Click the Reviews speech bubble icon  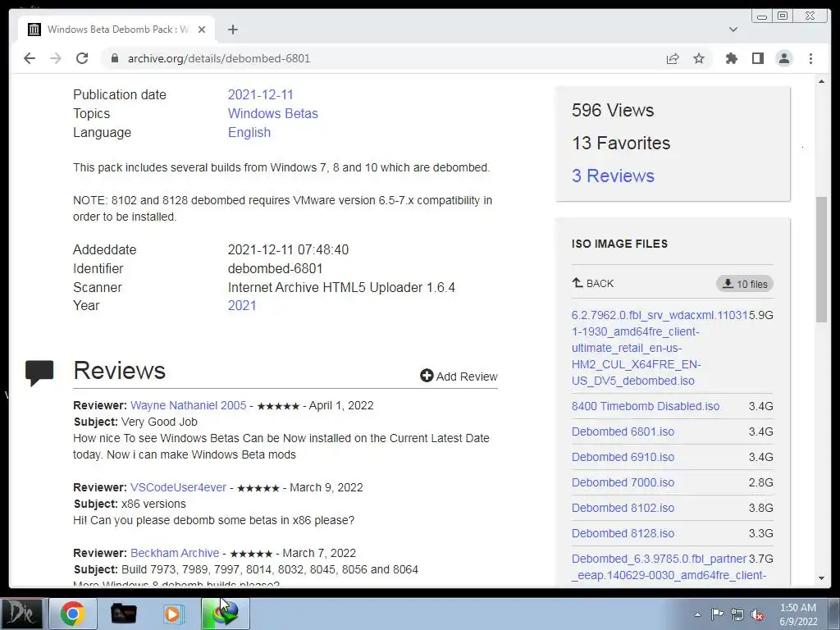[39, 373]
